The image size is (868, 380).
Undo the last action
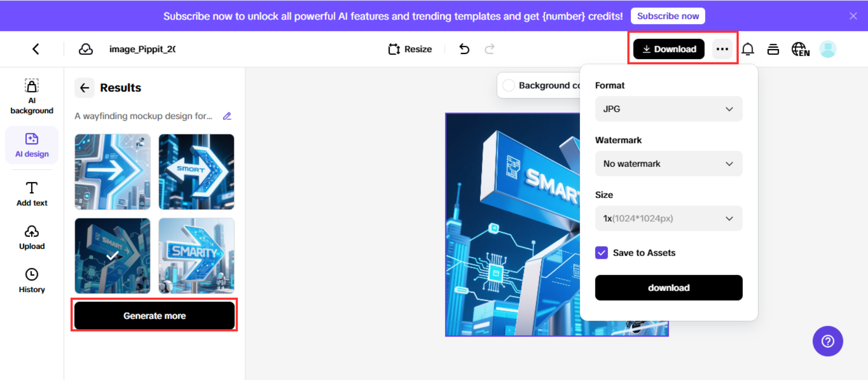pyautogui.click(x=464, y=49)
